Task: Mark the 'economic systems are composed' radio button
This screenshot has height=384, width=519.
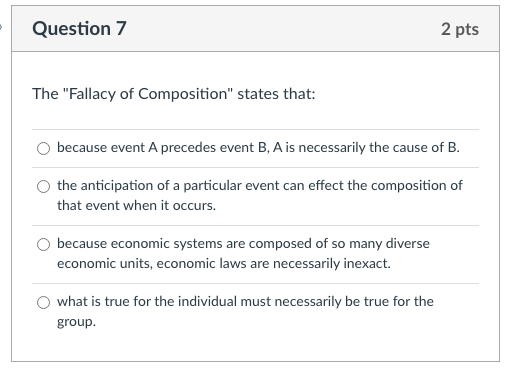Action: point(43,244)
